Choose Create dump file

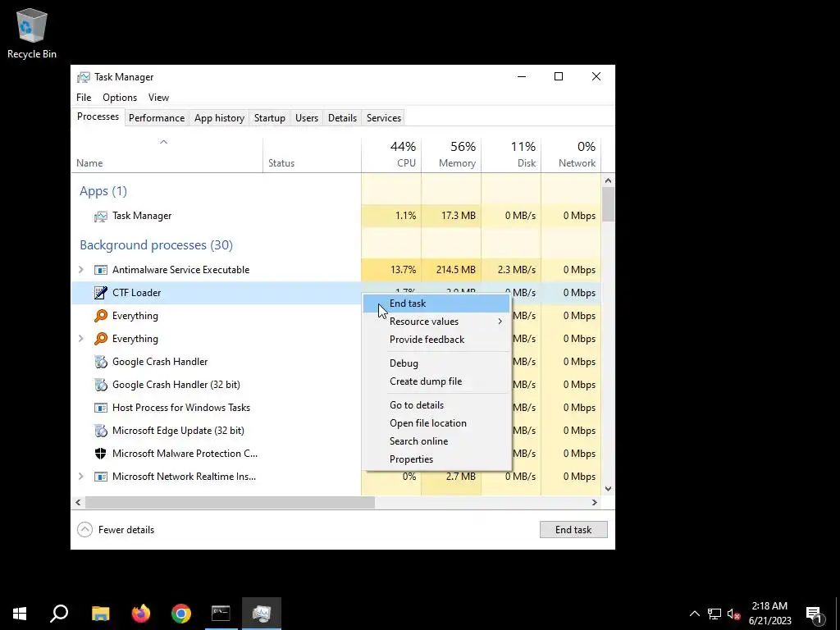click(x=436, y=381)
